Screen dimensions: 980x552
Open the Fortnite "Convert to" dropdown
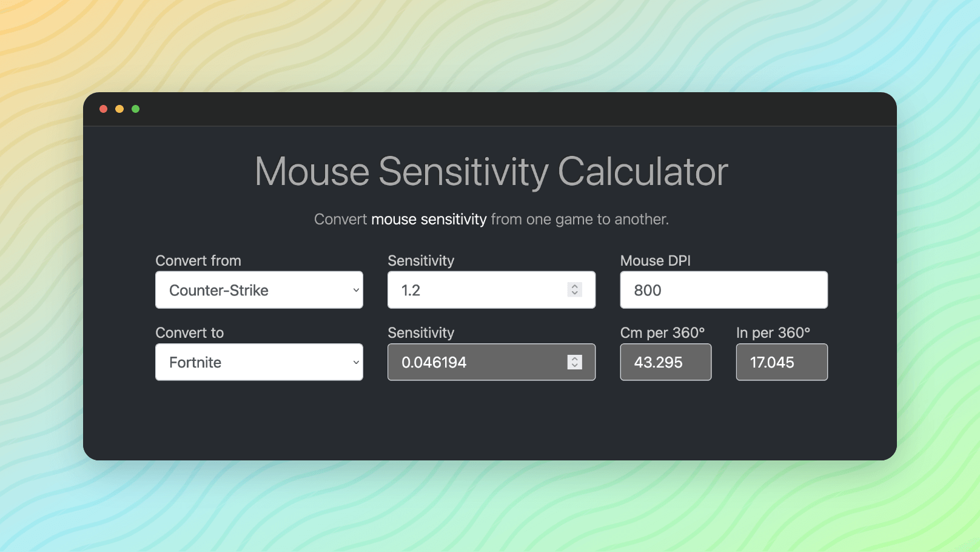259,362
